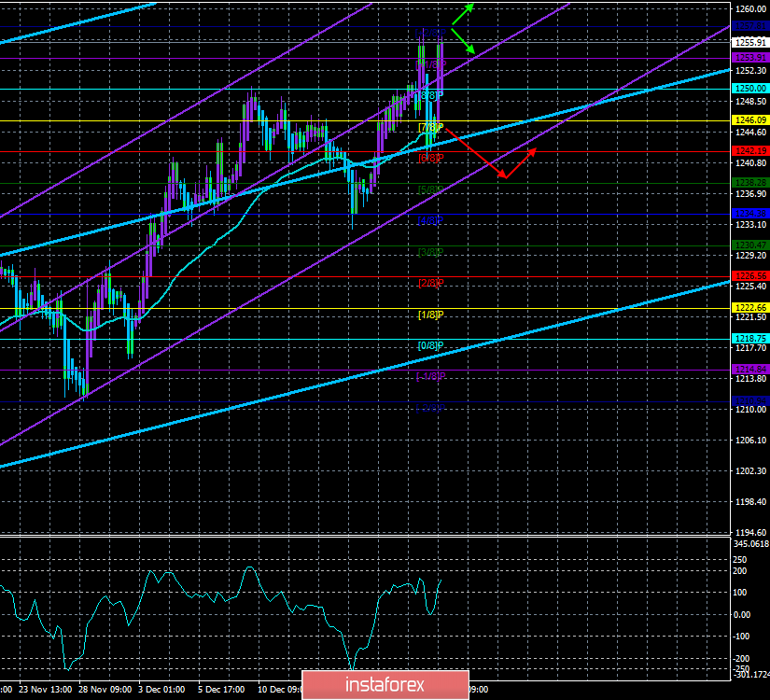Click the [-2/8]P Murray level label
This screenshot has width=770, height=700.
click(x=430, y=408)
